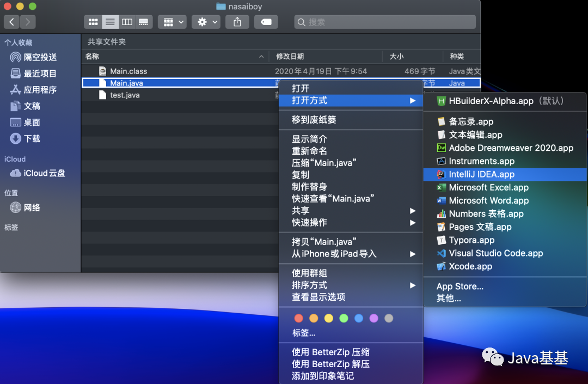
Task: Open with 备忘录.app
Action: [x=505, y=121]
